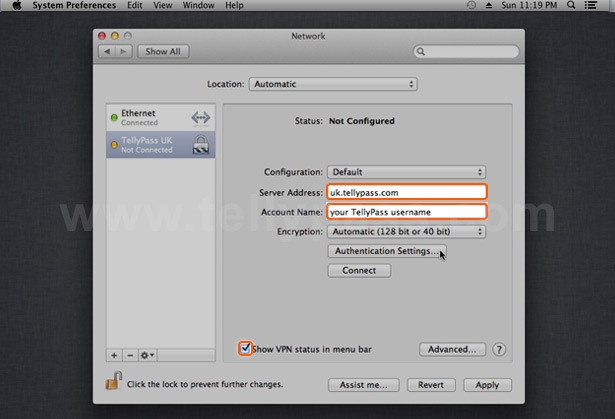The height and width of the screenshot is (419, 615).
Task: Go forward with the right arrow button
Action: 124,51
